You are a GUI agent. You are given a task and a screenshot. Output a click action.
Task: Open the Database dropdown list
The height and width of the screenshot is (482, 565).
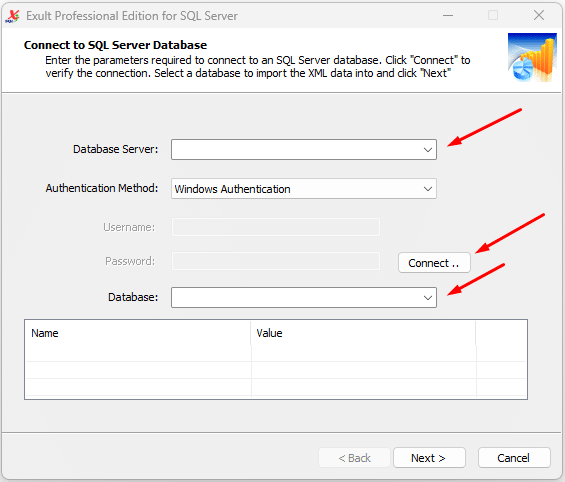pyautogui.click(x=428, y=298)
